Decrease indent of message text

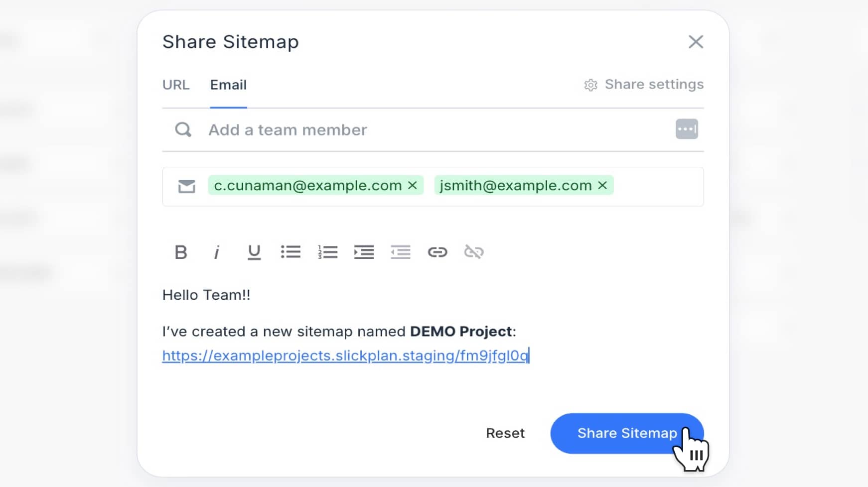point(401,252)
